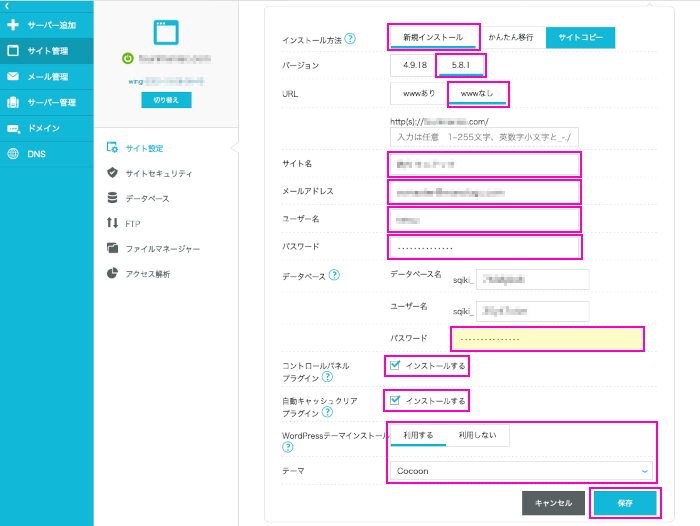Toggle auto cache clear plugin checkbox
700x526 pixels.
[x=395, y=401]
